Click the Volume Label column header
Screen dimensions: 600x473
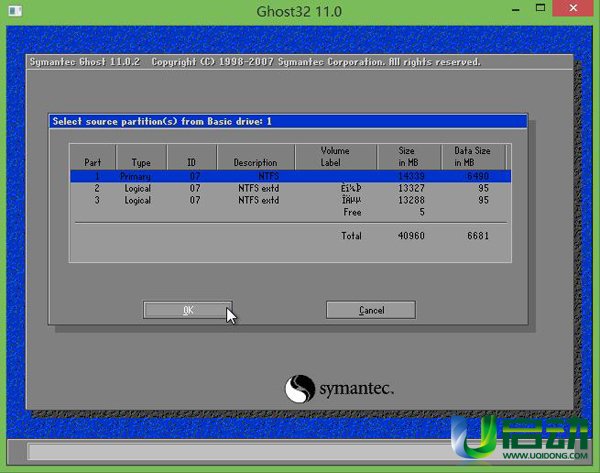point(335,157)
